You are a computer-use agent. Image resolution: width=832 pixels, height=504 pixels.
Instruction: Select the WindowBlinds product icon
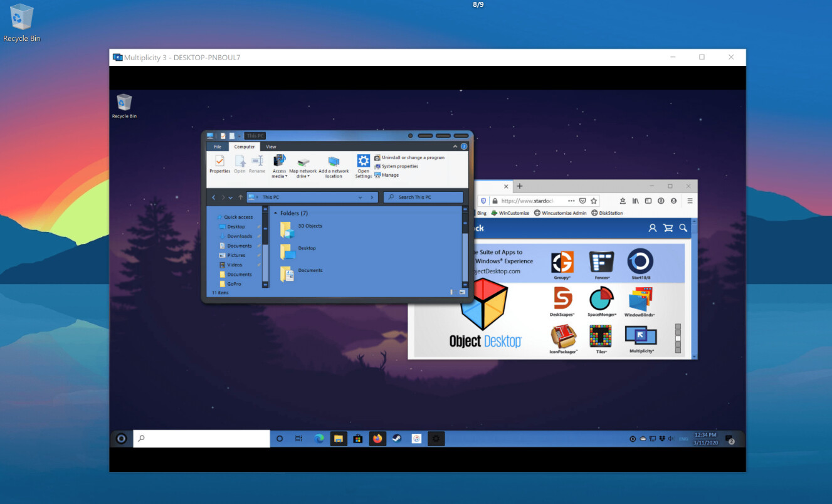(640, 300)
